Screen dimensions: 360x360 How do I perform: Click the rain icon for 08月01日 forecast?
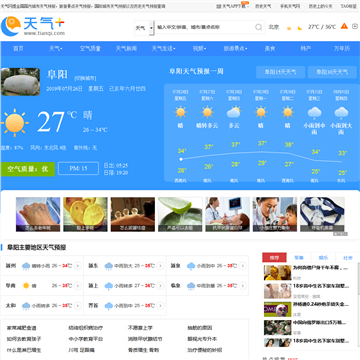(341, 113)
